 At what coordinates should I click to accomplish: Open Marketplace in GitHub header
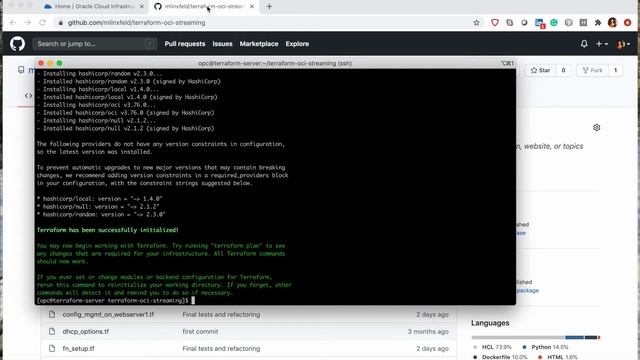pos(259,44)
